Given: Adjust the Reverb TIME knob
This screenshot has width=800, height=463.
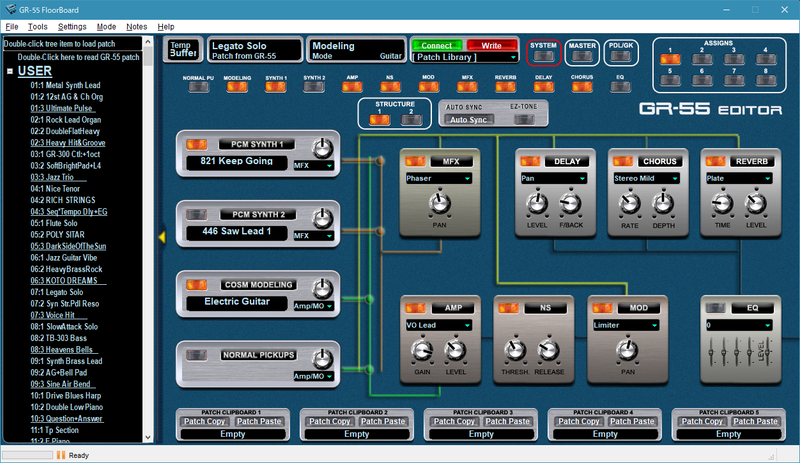Looking at the screenshot, I should (722, 203).
